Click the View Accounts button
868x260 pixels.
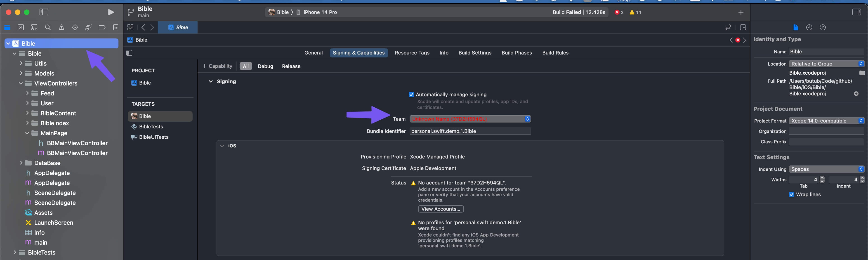[x=441, y=209]
